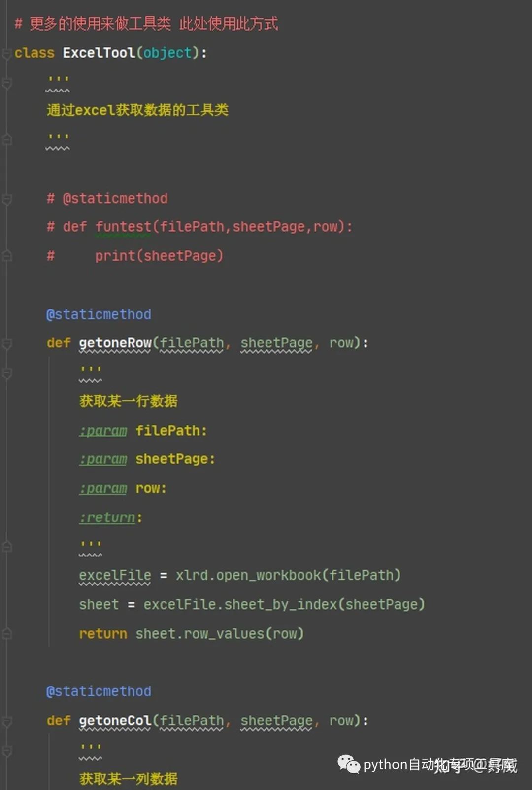This screenshot has width=532, height=790.
Task: Click 'row' parameter in getoneRow signature
Action: [x=341, y=343]
